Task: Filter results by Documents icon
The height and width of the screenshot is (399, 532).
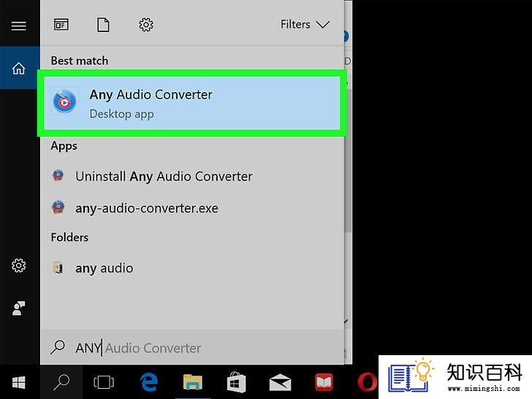Action: 103,25
